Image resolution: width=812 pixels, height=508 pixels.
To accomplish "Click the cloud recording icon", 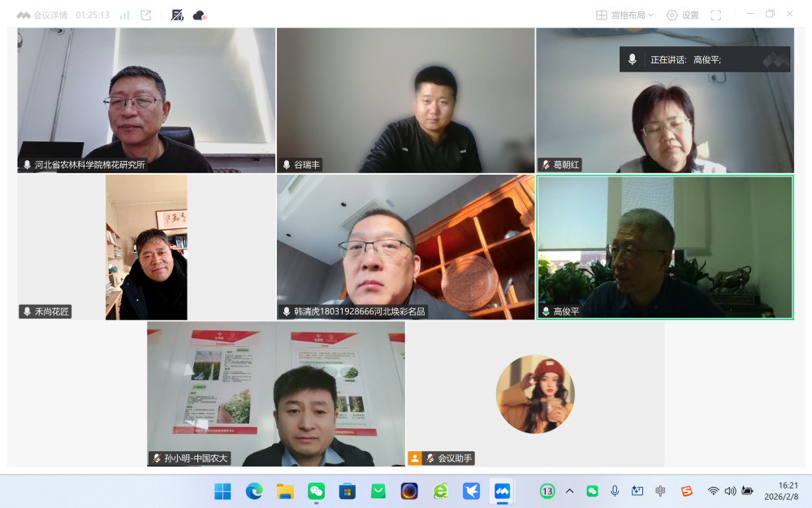I will tap(199, 15).
